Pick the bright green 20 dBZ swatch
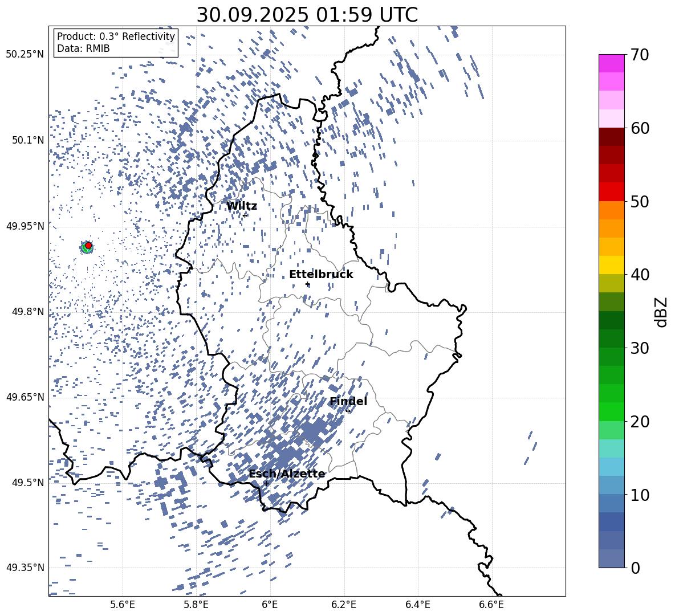Image resolution: width=675 pixels, height=616 pixels. tap(612, 411)
